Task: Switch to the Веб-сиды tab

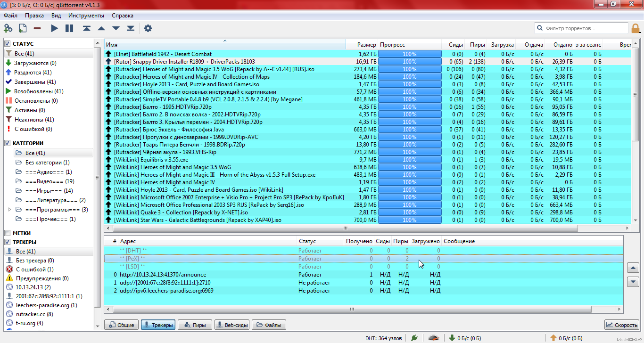Action: 231,325
